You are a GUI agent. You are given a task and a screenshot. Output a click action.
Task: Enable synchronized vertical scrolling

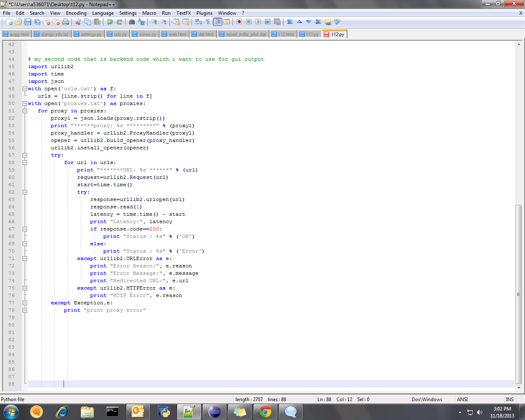(x=176, y=22)
